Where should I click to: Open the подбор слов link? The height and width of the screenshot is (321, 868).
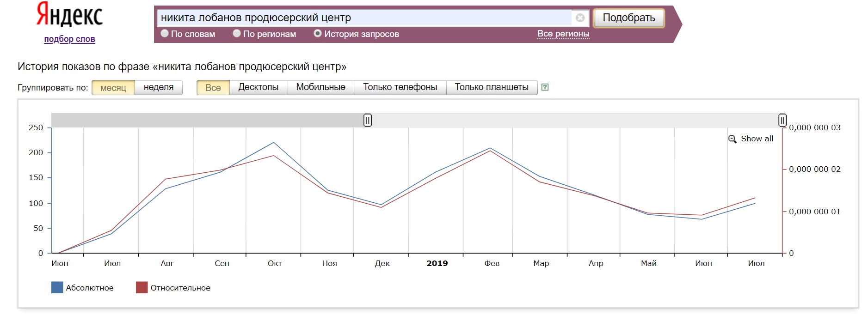69,39
